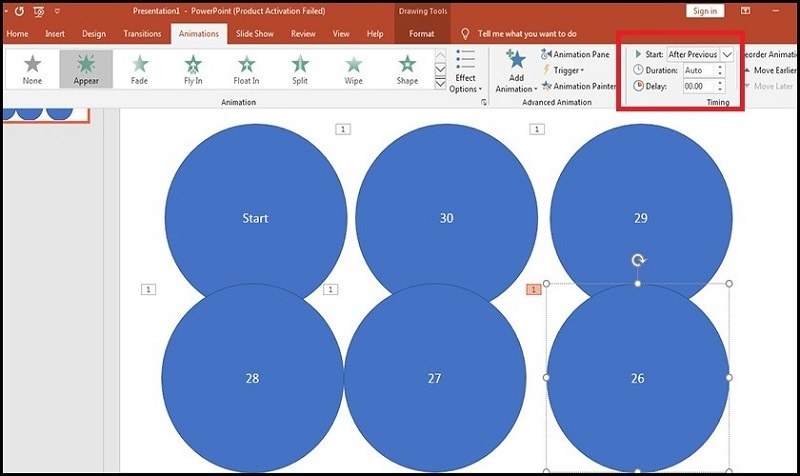Open the Effect Options dropdown

(465, 71)
